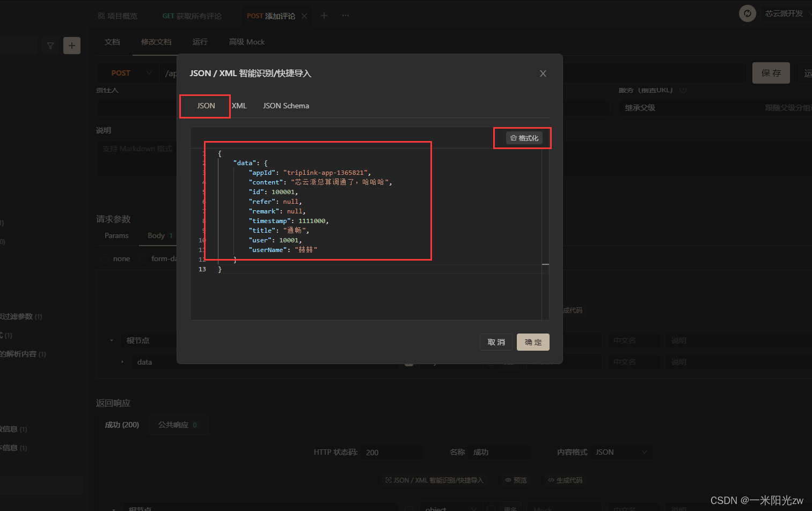Image resolution: width=812 pixels, height=511 pixels.
Task: Click the response section 生成代码 button
Action: (x=565, y=480)
